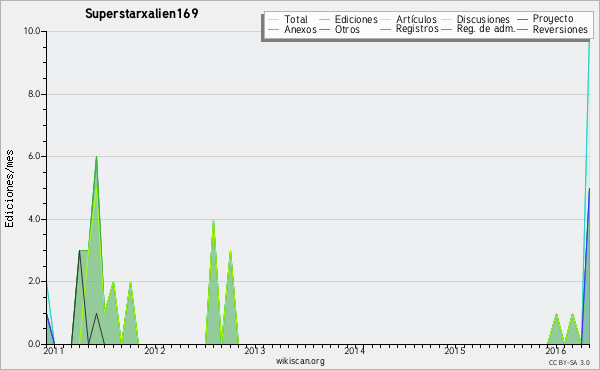Click the 2012 peak at four edits
This screenshot has width=600, height=370.
click(213, 220)
